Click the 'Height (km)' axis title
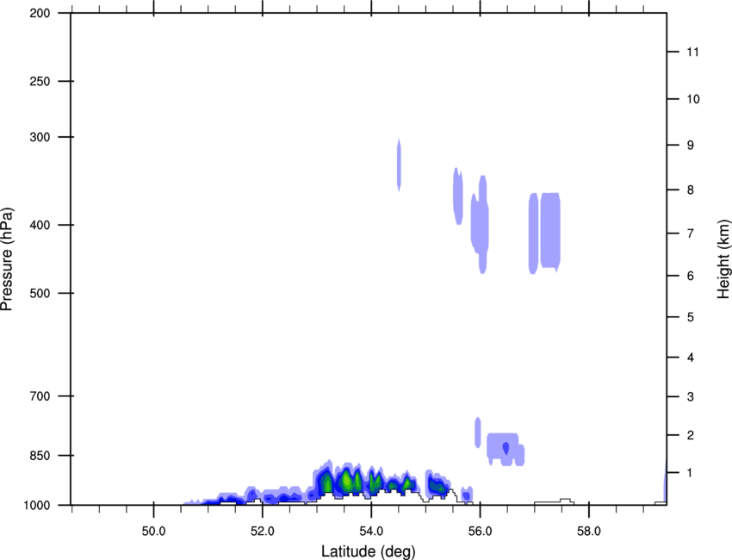This screenshot has width=732, height=560. click(x=723, y=259)
